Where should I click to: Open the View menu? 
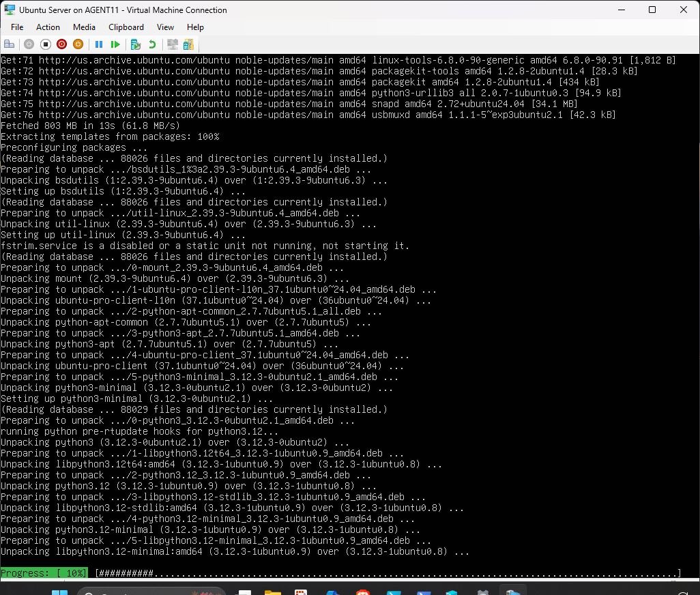[165, 27]
